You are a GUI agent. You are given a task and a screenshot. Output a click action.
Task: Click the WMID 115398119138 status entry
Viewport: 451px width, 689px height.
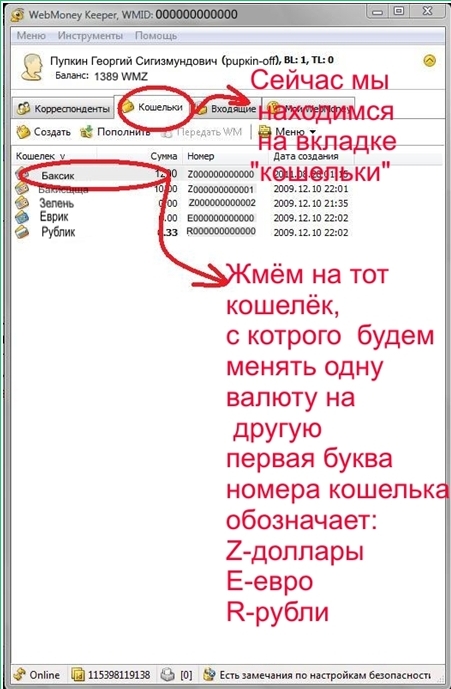(x=111, y=674)
